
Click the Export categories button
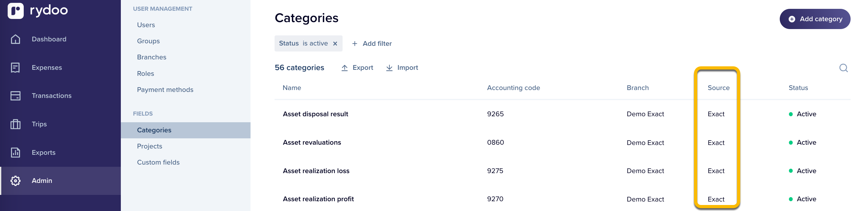[x=357, y=68]
